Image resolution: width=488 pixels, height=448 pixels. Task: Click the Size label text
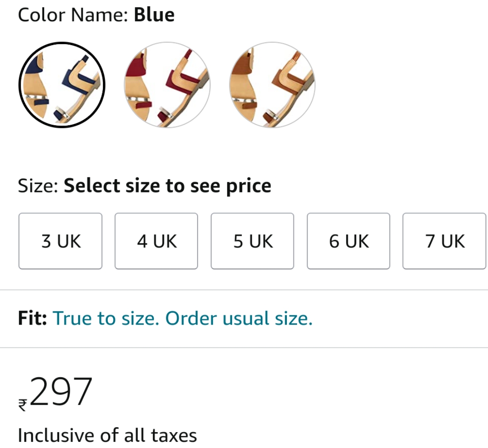38,186
